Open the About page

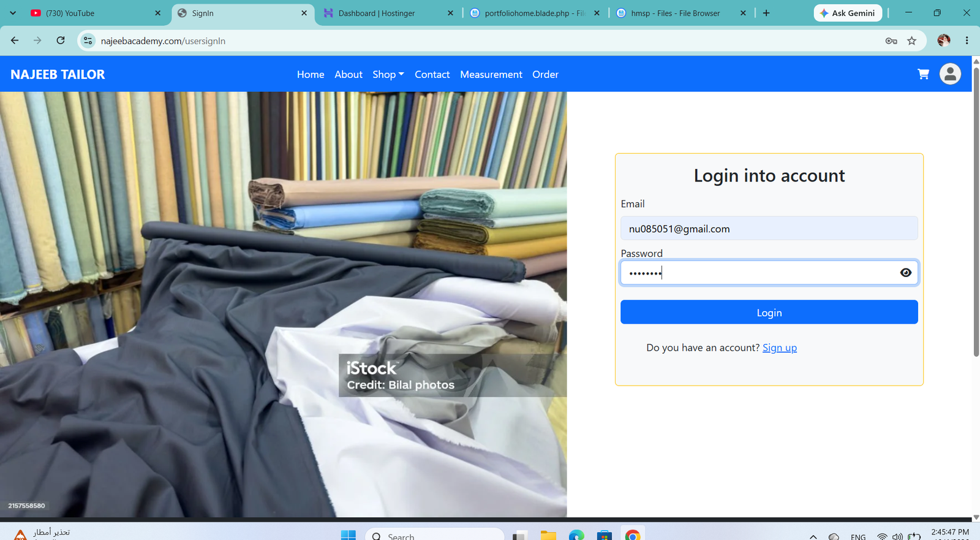[x=349, y=74]
